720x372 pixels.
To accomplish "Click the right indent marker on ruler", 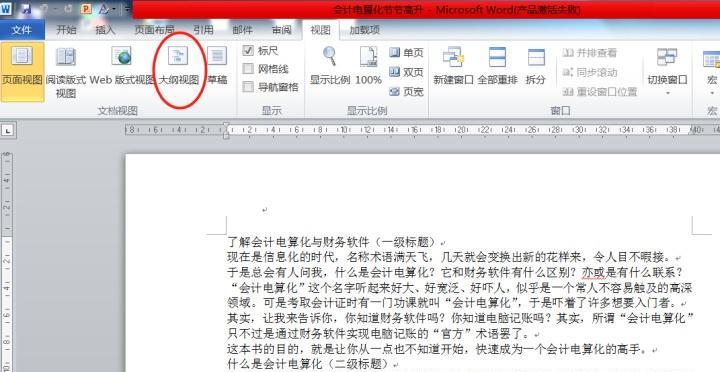I will 693,133.
